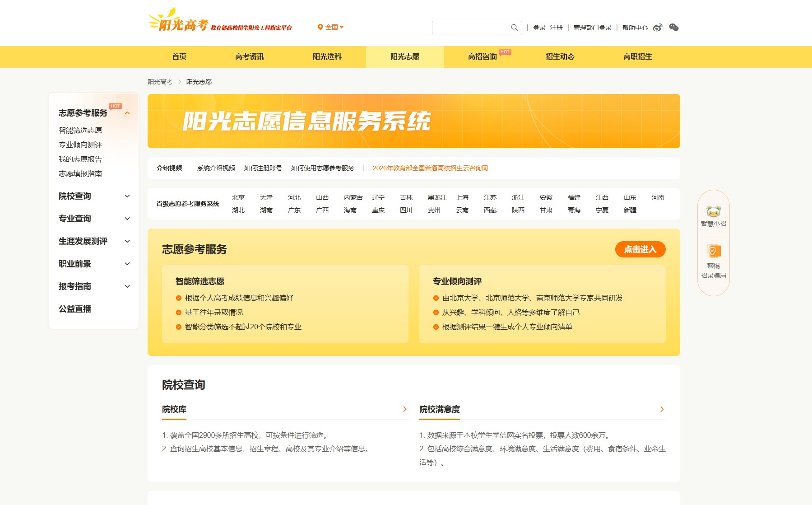Image resolution: width=812 pixels, height=505 pixels.
Task: Select 天津 province system
Action: click(x=266, y=197)
